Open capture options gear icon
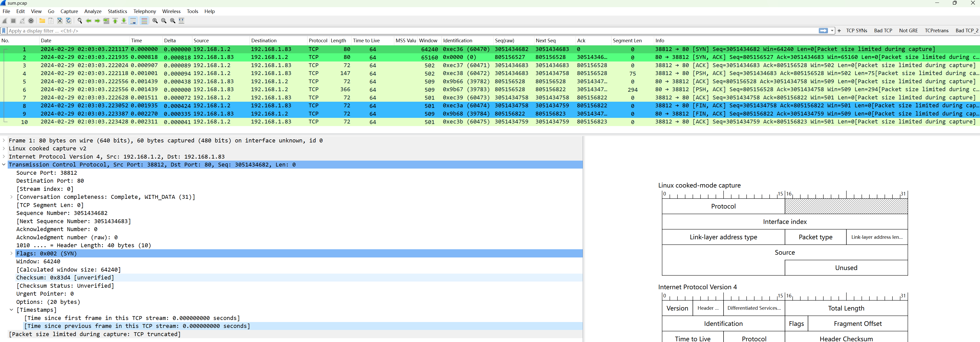Screen dimensions: 980x342 (x=31, y=20)
